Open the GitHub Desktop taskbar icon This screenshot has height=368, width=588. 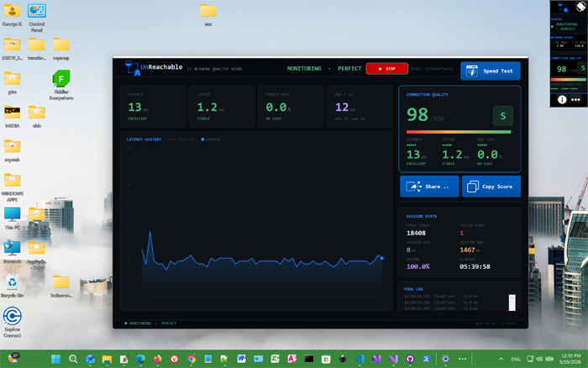pyautogui.click(x=410, y=359)
